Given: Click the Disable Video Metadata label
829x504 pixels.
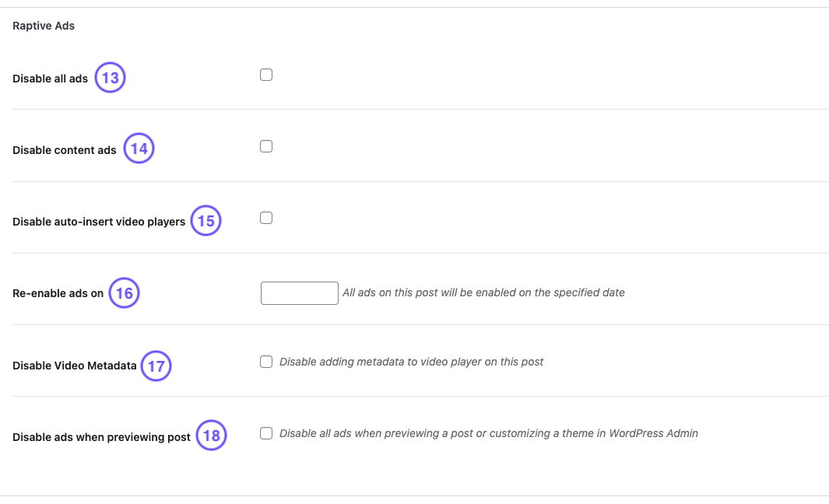Looking at the screenshot, I should point(74,366).
